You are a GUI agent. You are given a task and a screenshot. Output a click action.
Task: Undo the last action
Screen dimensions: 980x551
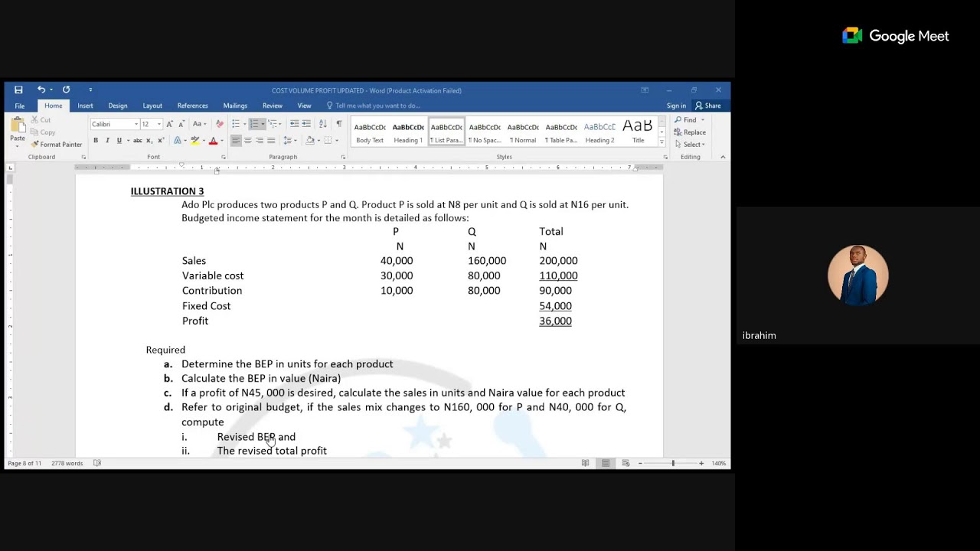click(x=41, y=90)
